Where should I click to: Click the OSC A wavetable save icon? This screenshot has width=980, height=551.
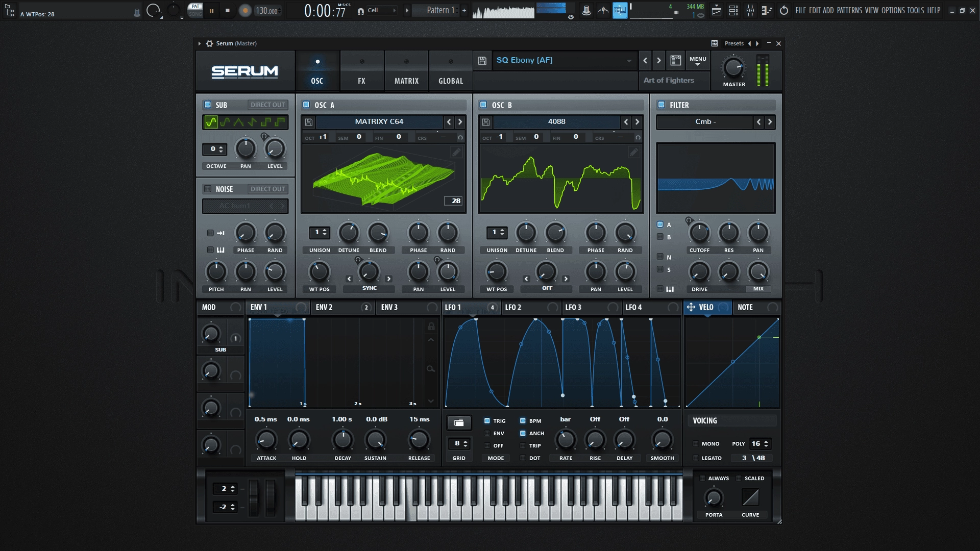tap(309, 122)
